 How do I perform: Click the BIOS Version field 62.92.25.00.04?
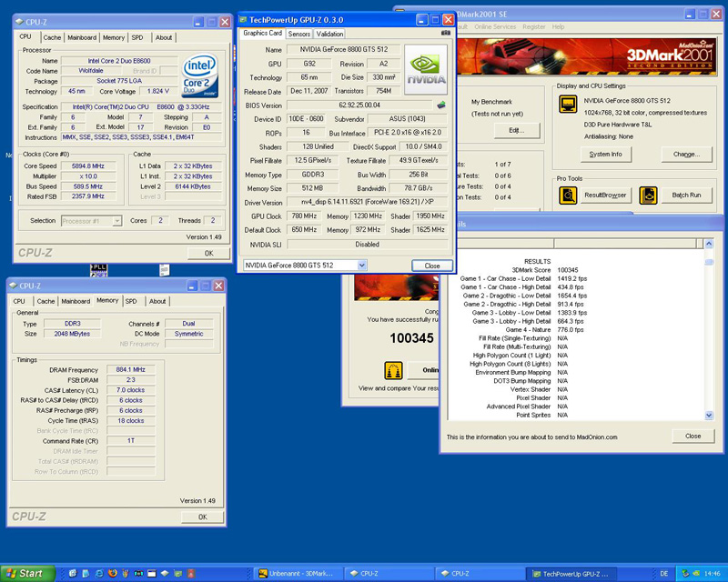(x=359, y=105)
